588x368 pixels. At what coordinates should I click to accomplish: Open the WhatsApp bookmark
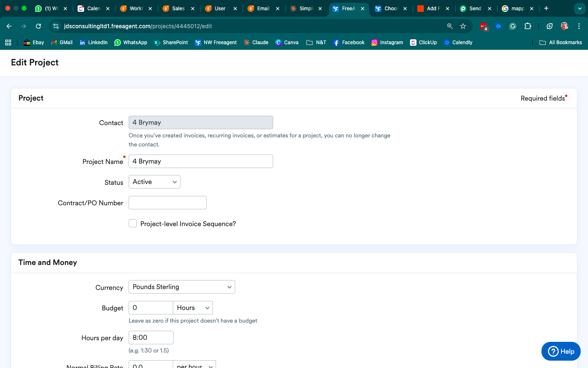tap(131, 43)
